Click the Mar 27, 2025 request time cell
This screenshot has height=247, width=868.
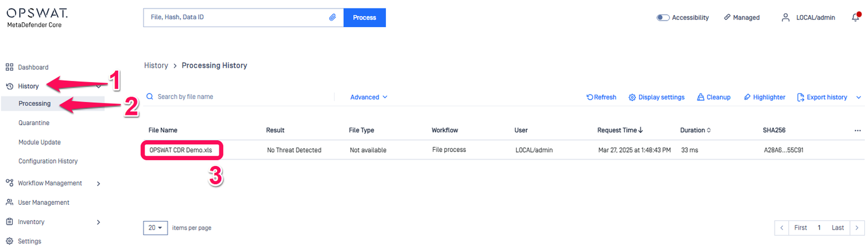point(635,150)
